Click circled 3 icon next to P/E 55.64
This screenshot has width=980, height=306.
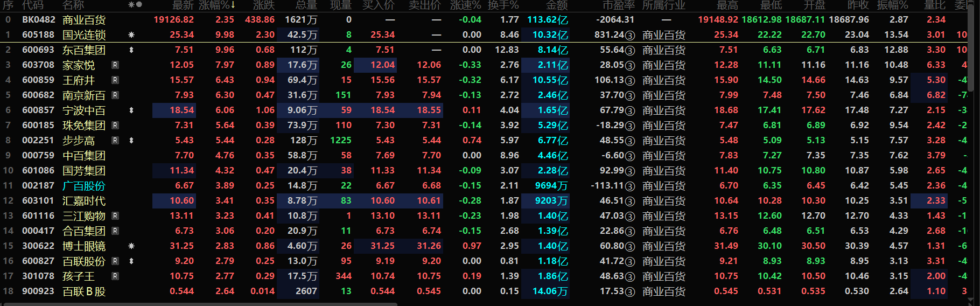pyautogui.click(x=630, y=50)
